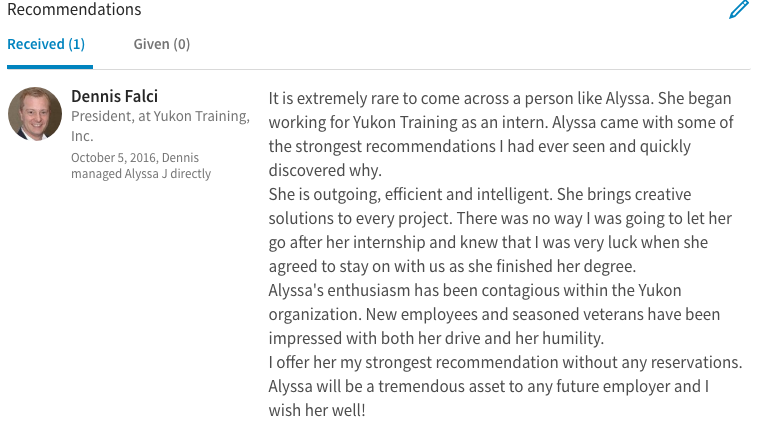The height and width of the screenshot is (439, 760).
Task: Click the line starting 'It is extremely rare'
Action: 500,98
